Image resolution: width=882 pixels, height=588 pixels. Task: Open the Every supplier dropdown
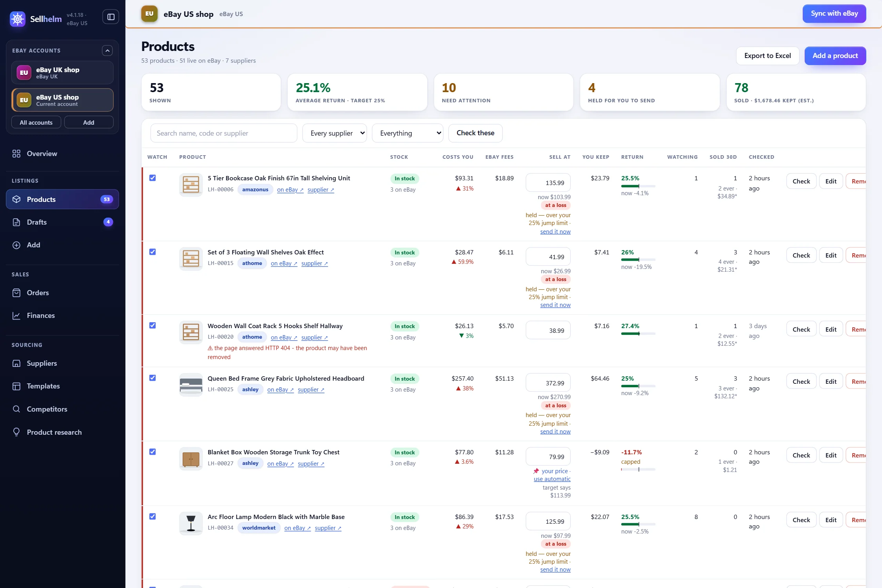334,133
